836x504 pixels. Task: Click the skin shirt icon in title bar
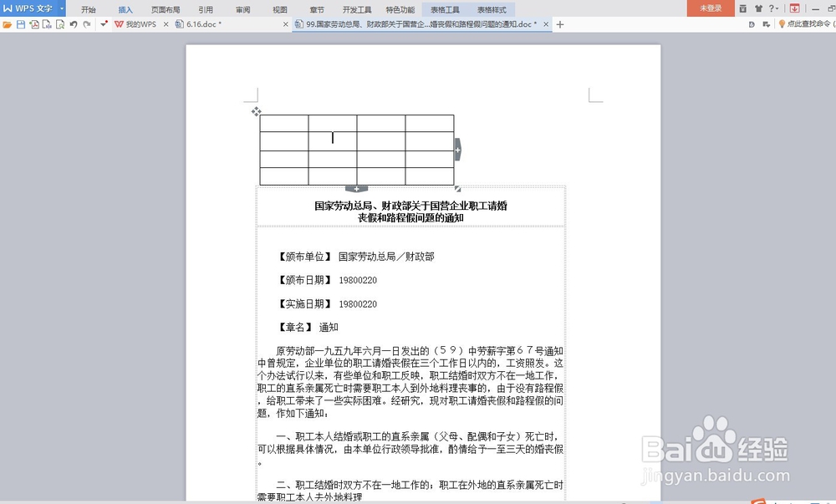click(x=759, y=8)
